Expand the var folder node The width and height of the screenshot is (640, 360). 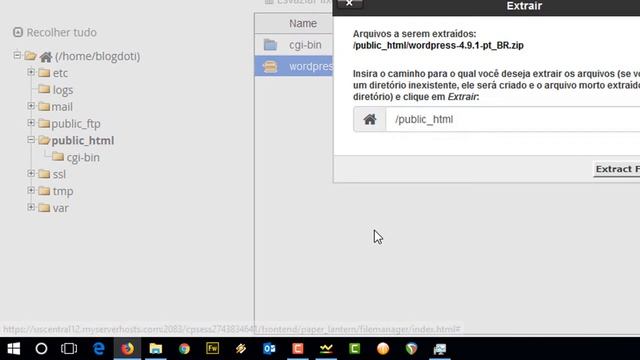click(x=31, y=207)
